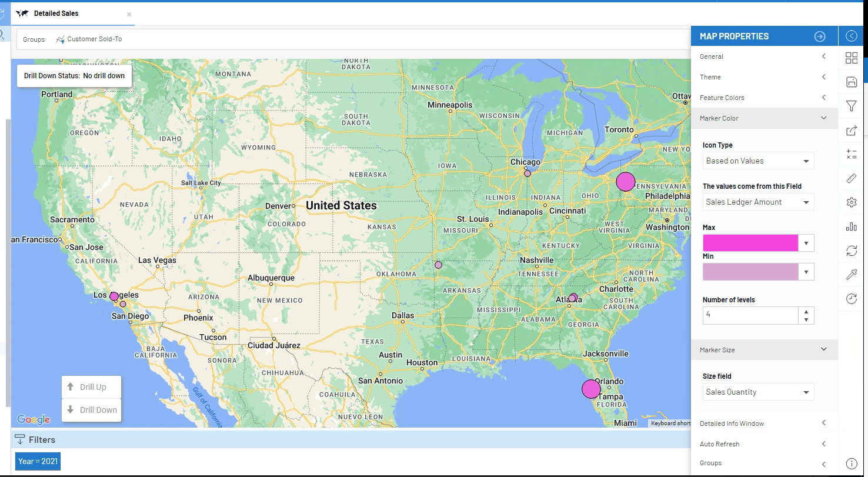
Task: Expand the Detailed Info Window section
Action: tap(823, 423)
